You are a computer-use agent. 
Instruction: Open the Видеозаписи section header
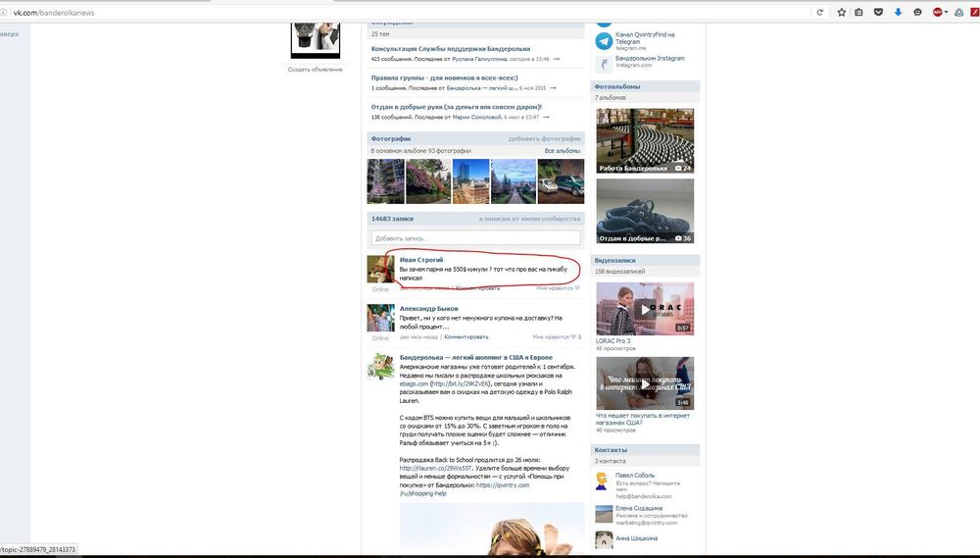click(x=617, y=260)
